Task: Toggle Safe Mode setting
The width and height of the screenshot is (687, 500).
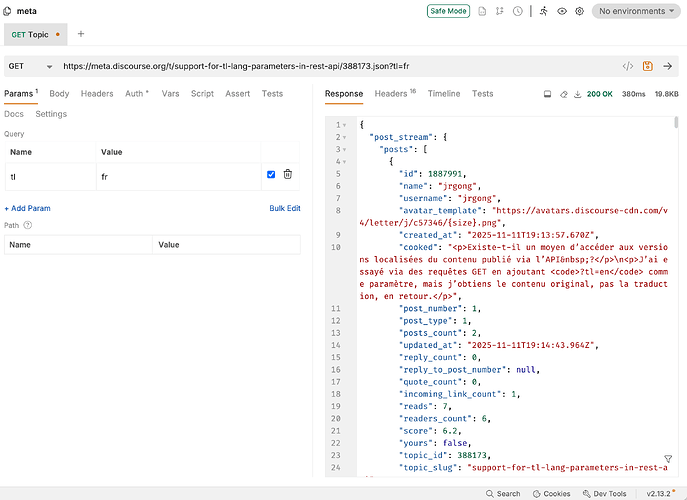Action: pyautogui.click(x=448, y=11)
